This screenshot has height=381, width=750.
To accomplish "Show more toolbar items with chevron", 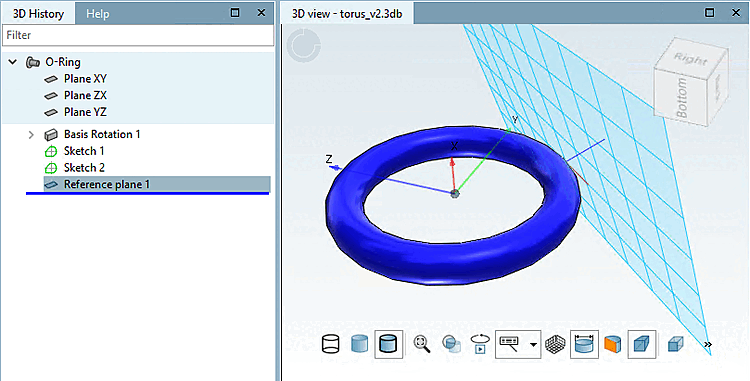I will [x=708, y=344].
